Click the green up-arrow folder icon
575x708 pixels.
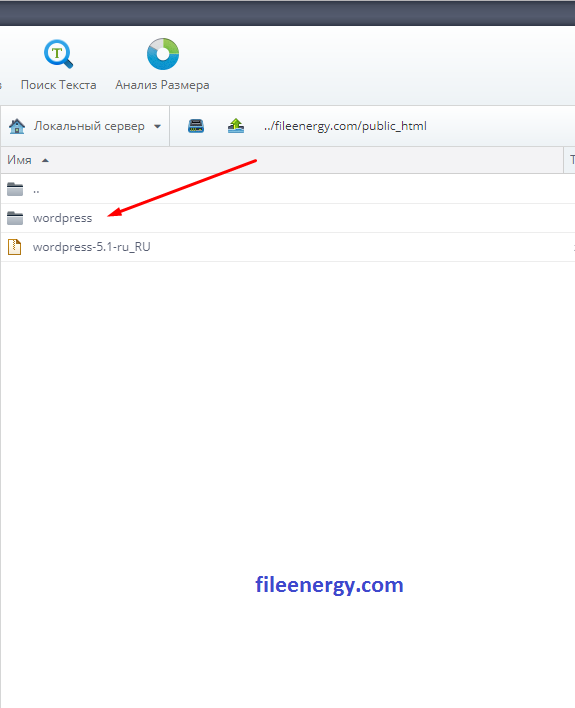click(x=236, y=126)
